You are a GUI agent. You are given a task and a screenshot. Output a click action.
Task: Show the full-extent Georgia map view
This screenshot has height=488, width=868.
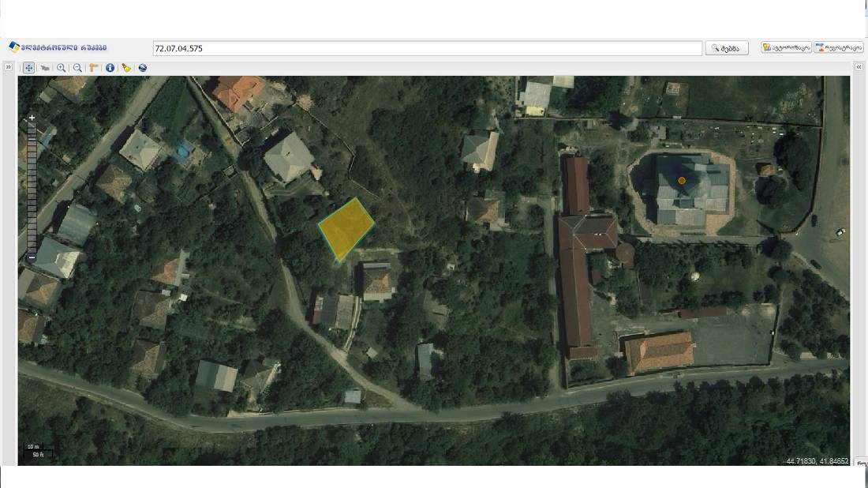pos(45,68)
